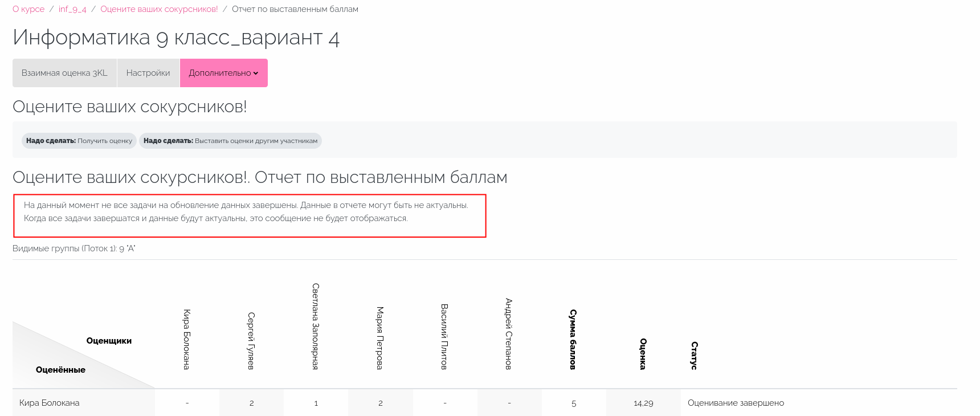Click the 'Статус' column header

(x=694, y=356)
